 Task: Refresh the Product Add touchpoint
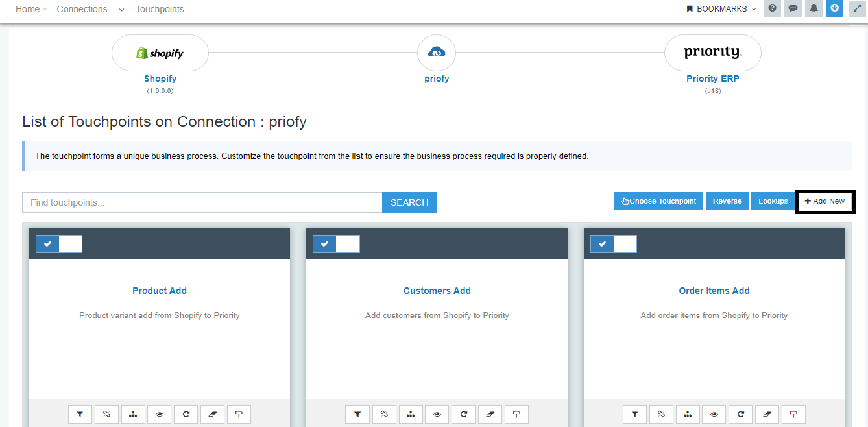tap(186, 414)
